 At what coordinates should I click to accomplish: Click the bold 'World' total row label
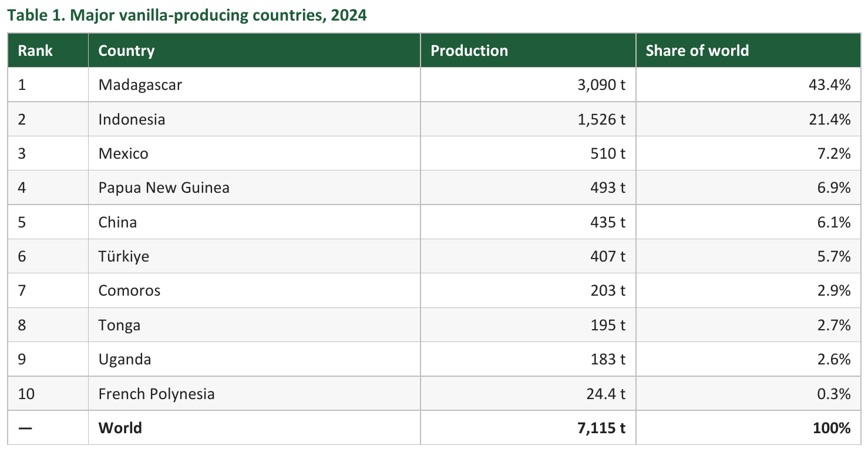(x=120, y=427)
